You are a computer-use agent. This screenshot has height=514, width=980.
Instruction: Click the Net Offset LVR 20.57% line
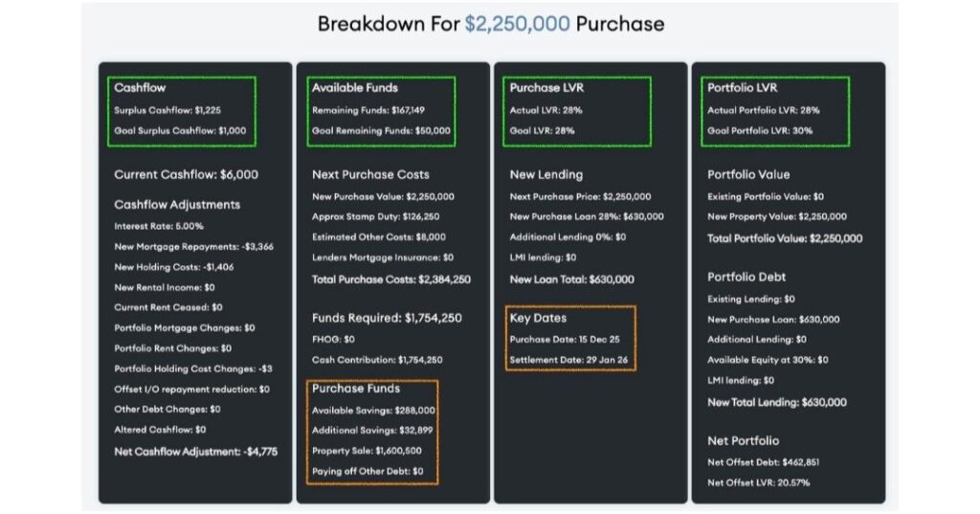coord(758,482)
